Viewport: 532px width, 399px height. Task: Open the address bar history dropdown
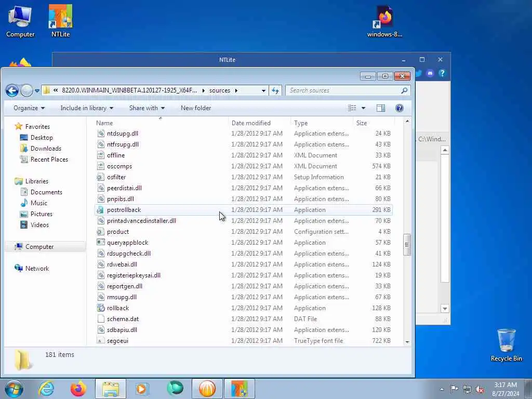click(263, 90)
